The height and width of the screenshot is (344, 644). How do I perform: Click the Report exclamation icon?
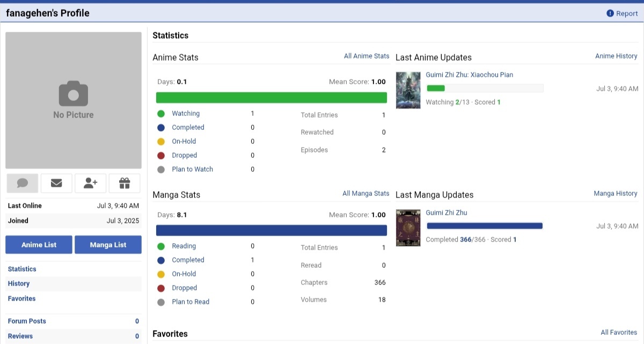[610, 13]
